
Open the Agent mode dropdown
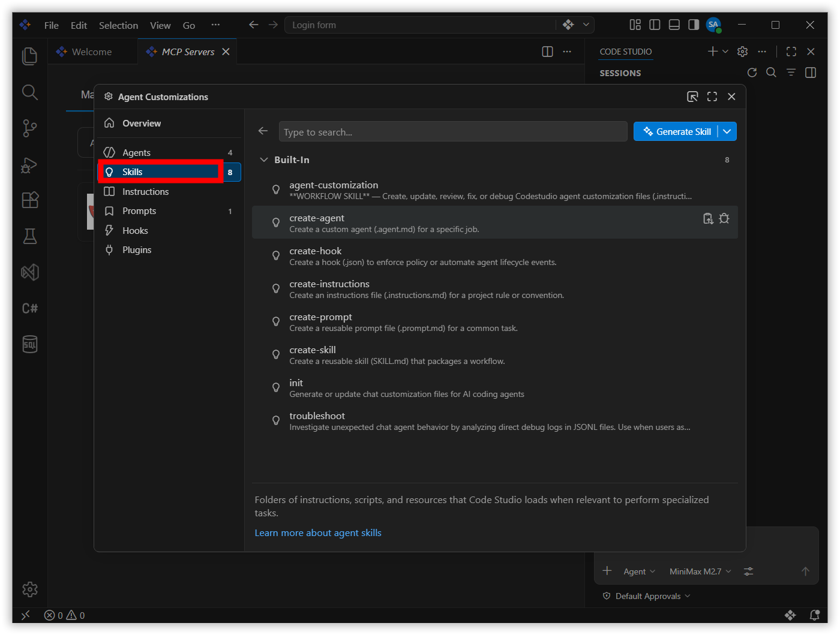(640, 571)
